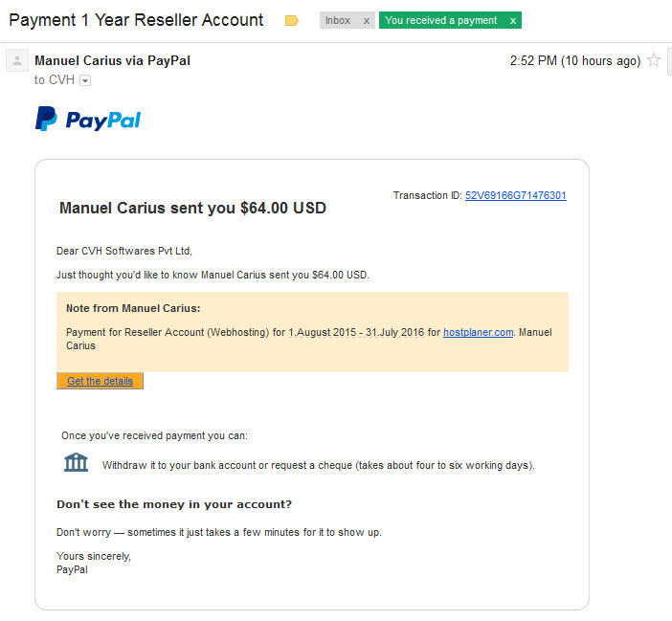Star this email from Manuel Carius
Screen dimensions: 672x621
point(654,60)
